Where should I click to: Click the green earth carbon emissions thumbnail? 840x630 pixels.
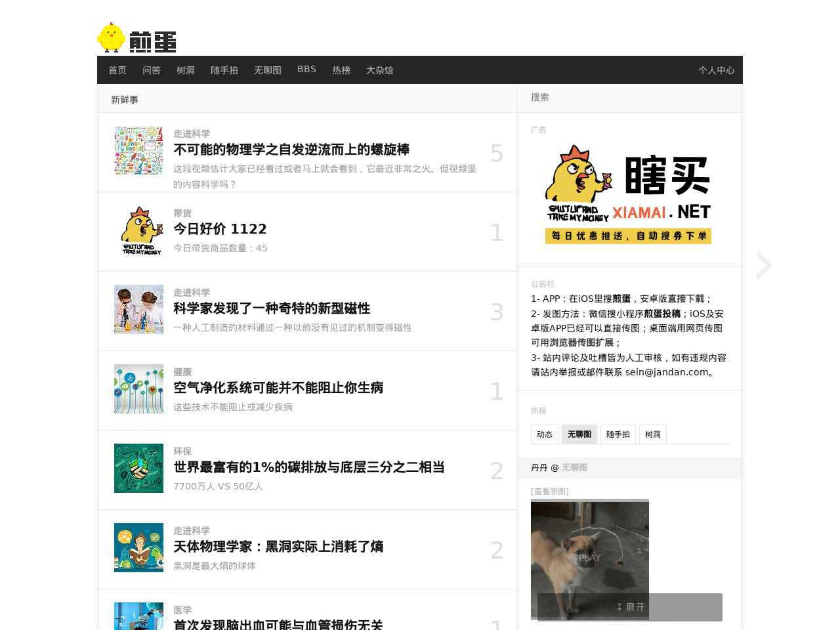(138, 469)
